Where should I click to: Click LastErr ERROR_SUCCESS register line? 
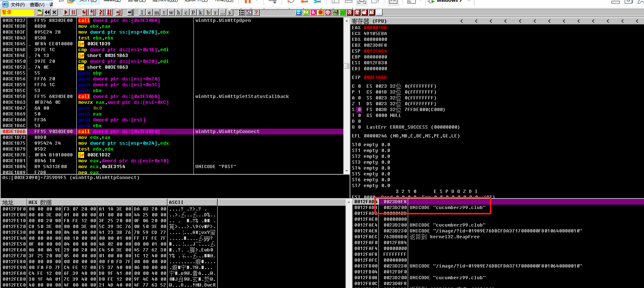pyautogui.click(x=413, y=127)
